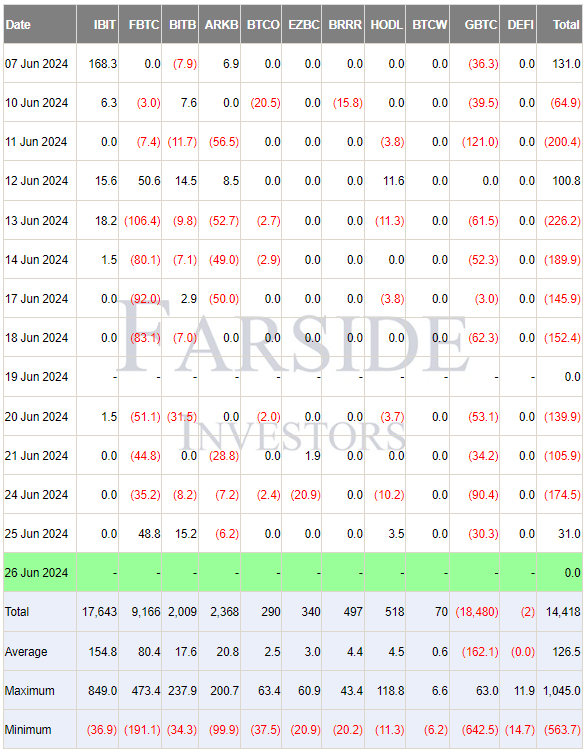The image size is (588, 751).
Task: Click the BRRR column header
Action: [x=343, y=24]
